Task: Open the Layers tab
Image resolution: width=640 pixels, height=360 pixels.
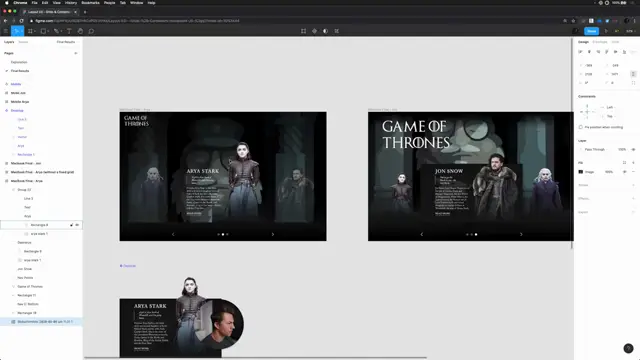Action: (9, 42)
